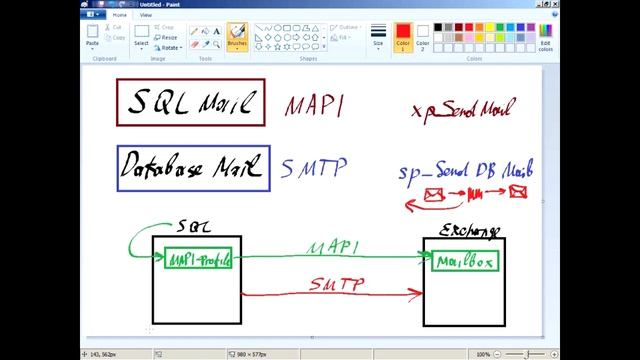Open the Paint application menu button
Screen dimensions: 640x360
tap(93, 14)
